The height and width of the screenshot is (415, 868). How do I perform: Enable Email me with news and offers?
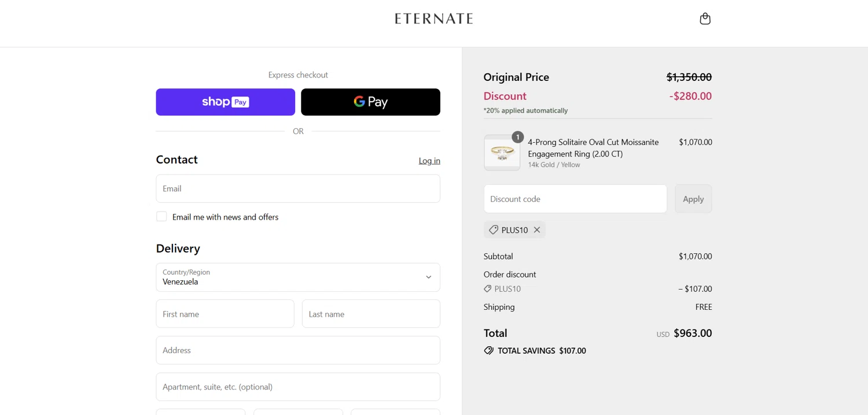161,217
